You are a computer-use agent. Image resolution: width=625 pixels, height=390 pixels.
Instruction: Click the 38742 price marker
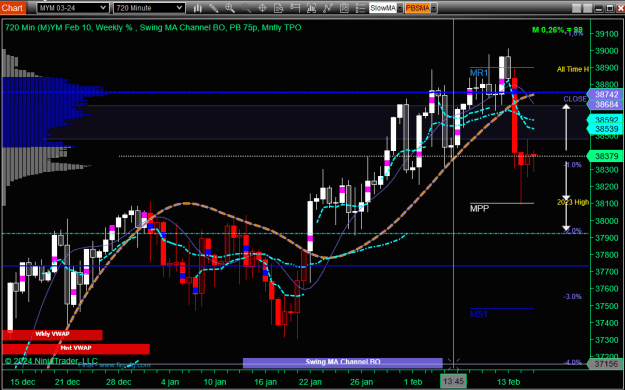606,95
